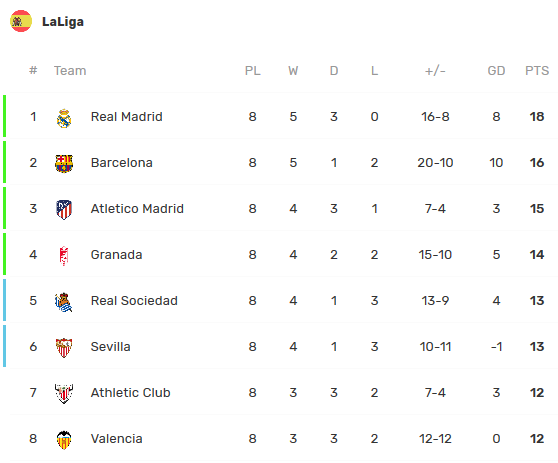Click the PTS column header
The image size is (558, 463).
(537, 70)
